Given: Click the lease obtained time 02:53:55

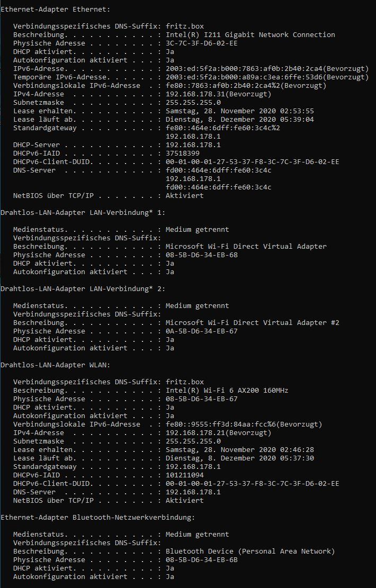Looking at the screenshot, I should tap(297, 111).
